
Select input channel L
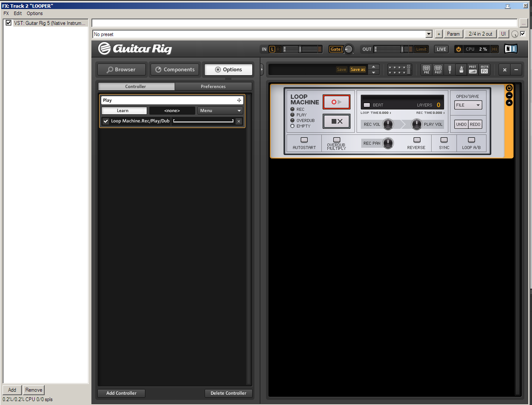[x=272, y=49]
